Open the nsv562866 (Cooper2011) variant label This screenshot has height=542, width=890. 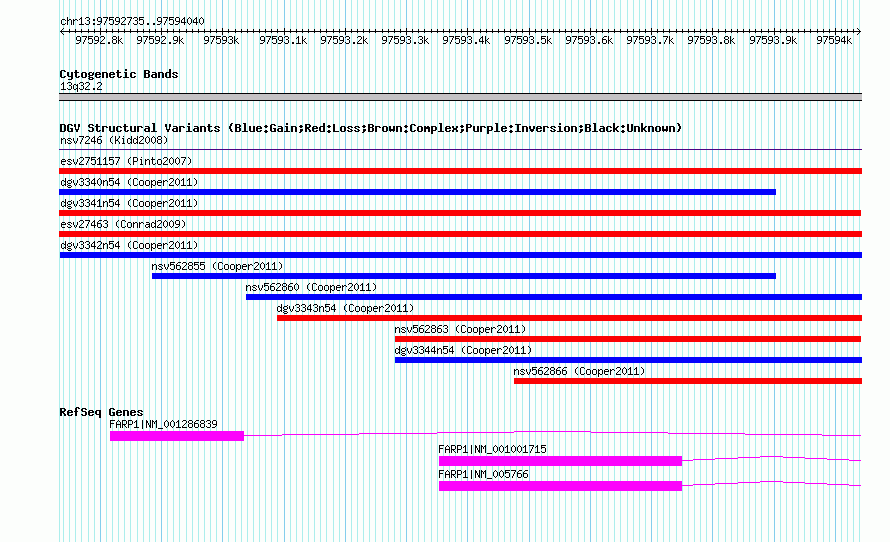point(579,371)
